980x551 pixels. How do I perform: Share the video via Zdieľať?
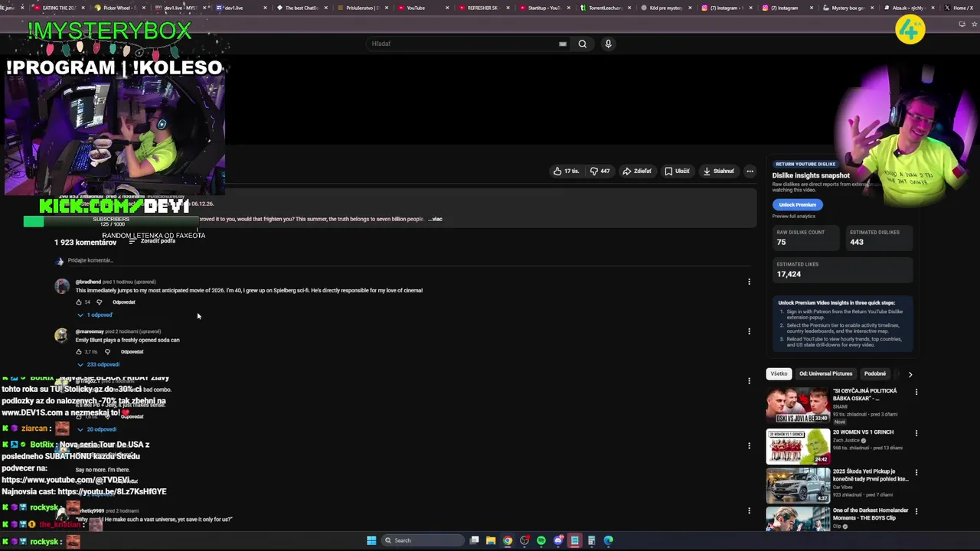pos(637,171)
